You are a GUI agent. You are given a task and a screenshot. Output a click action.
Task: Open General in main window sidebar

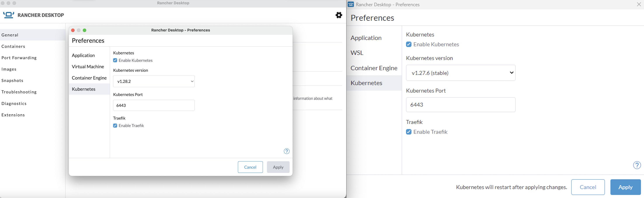click(33, 35)
